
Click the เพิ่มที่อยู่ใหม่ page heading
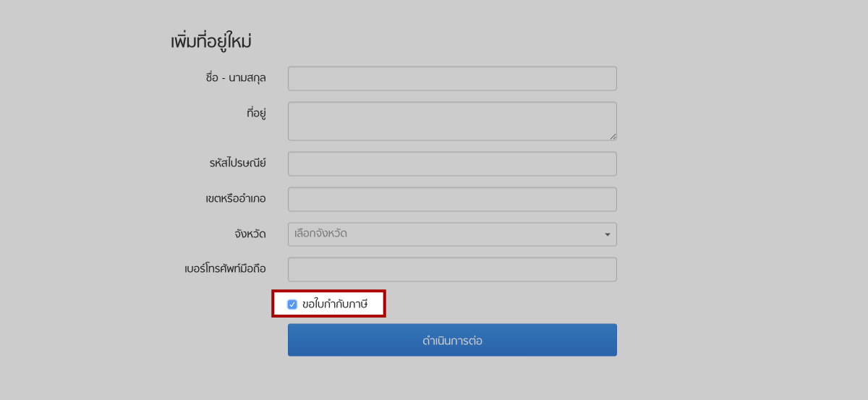click(x=211, y=42)
